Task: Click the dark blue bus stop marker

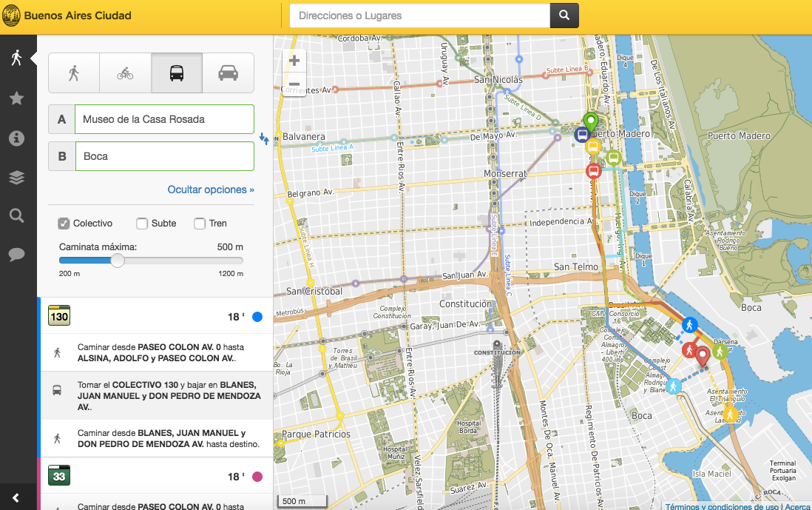Action: pos(582,135)
